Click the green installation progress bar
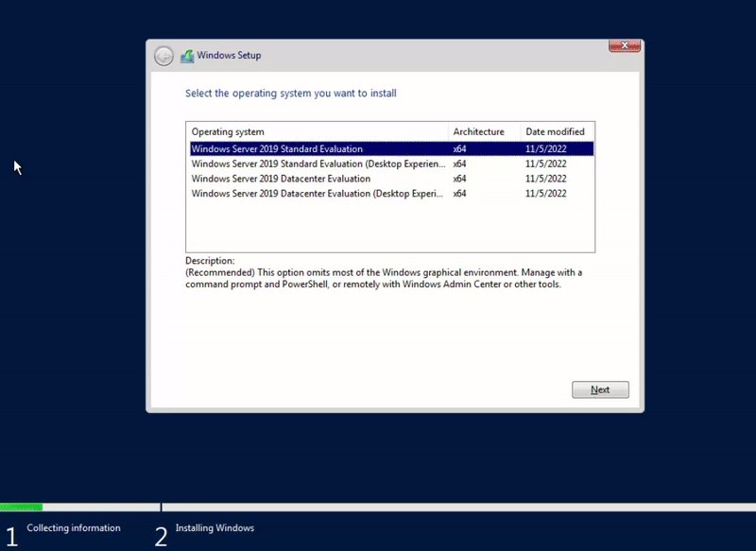Viewport: 756px width, 551px height. [x=21, y=508]
